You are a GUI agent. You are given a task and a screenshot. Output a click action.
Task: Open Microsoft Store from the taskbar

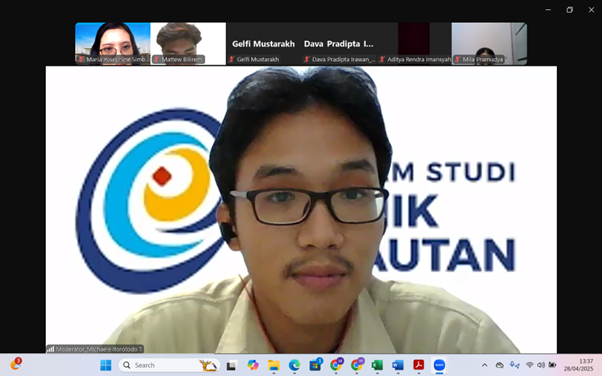tap(315, 365)
